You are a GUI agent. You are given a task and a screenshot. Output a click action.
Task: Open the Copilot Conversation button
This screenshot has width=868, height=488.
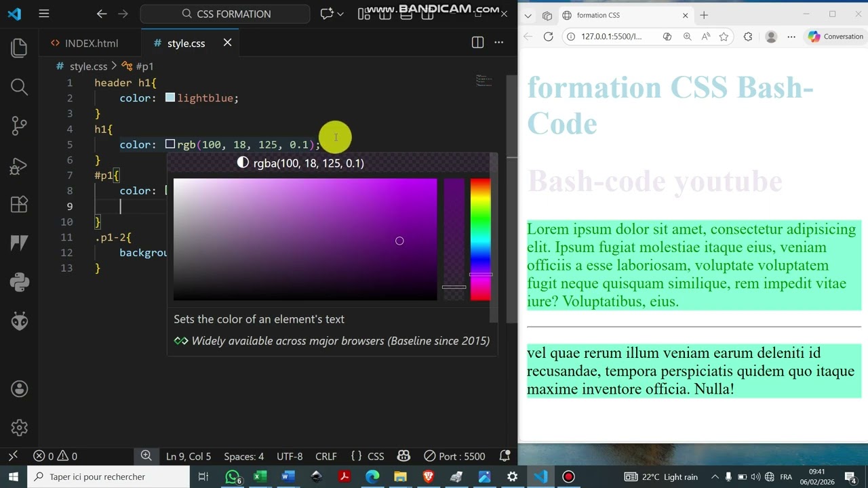click(x=835, y=37)
